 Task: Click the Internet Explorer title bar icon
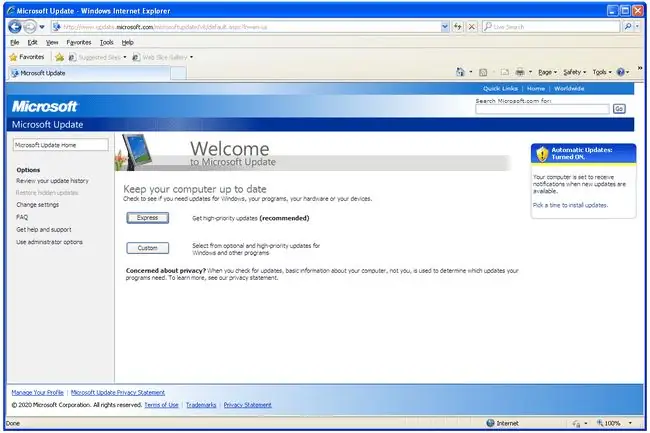(x=11, y=11)
